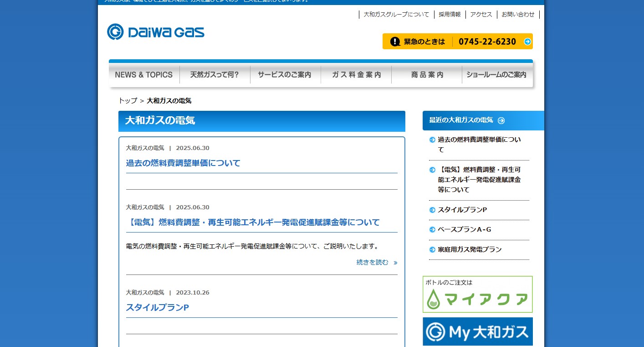Click the emergency exclamation mark icon
This screenshot has height=347, width=644.
395,41
